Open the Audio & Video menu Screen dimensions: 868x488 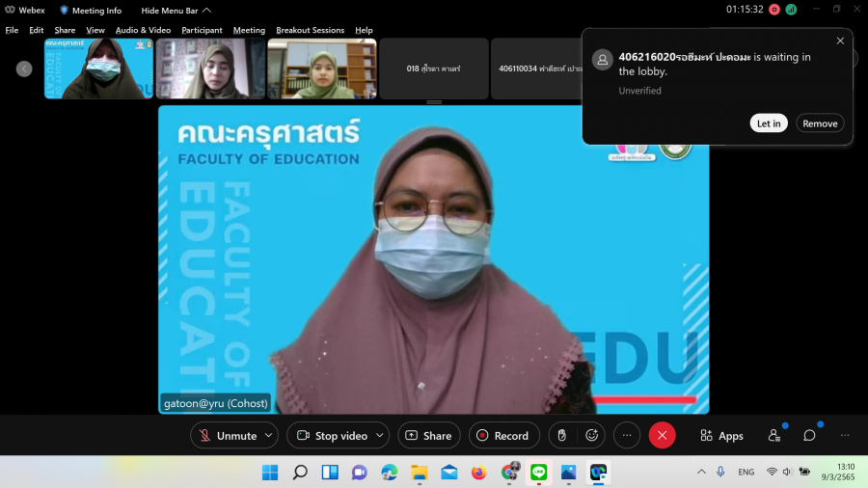click(143, 30)
